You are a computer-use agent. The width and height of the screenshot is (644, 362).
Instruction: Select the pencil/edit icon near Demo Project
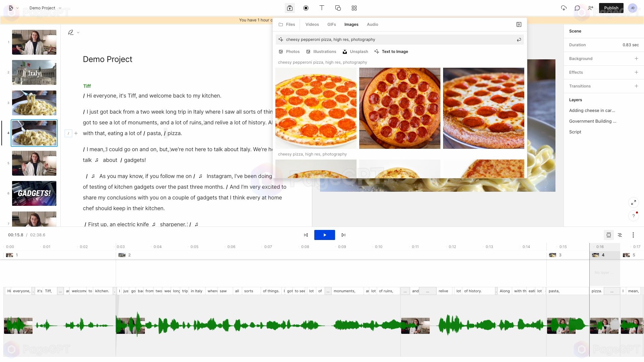(x=70, y=32)
